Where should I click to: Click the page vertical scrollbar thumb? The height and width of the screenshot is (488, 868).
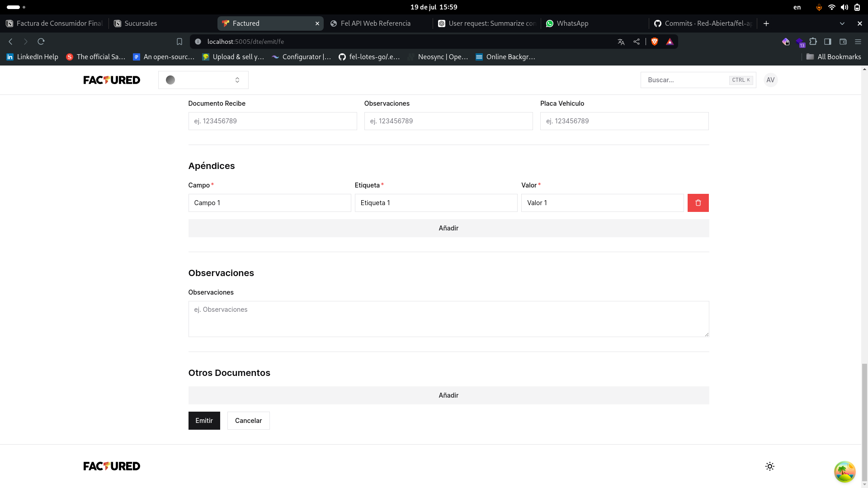(864, 422)
